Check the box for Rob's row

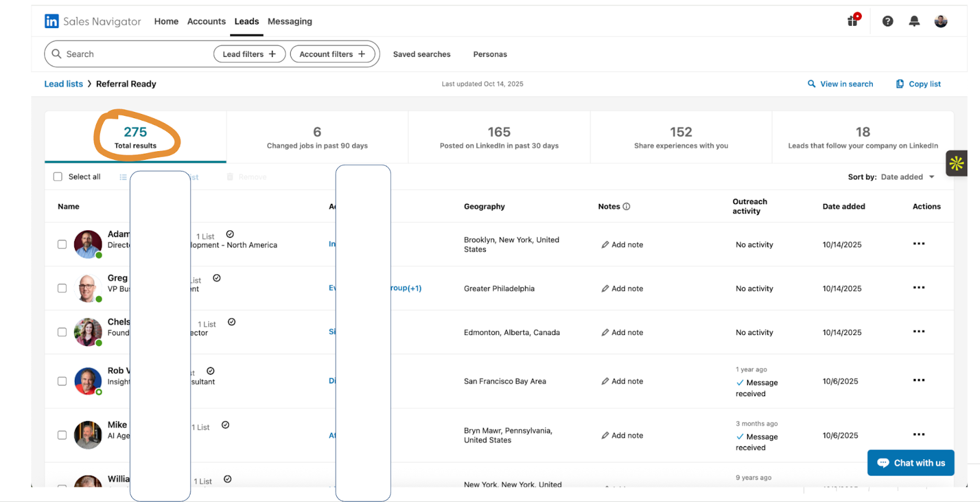[x=62, y=381]
